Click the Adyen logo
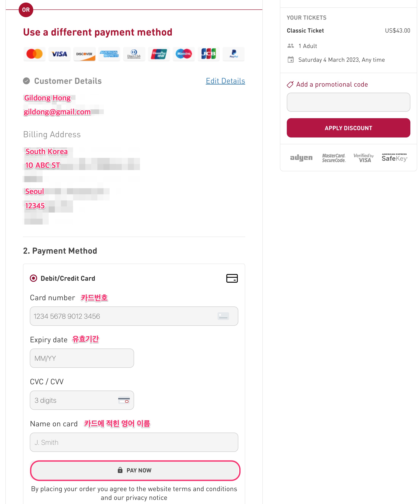This screenshot has height=504, width=420. coord(301,158)
